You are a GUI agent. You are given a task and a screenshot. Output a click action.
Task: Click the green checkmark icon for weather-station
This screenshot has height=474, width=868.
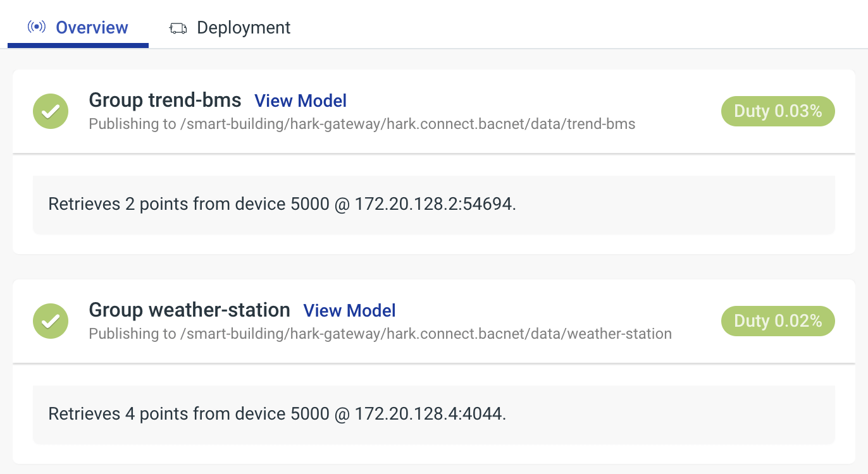[51, 321]
